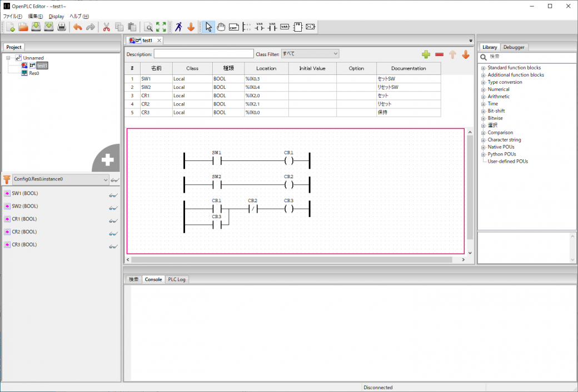The width and height of the screenshot is (578, 392).
Task: Click the add function block tool
Action: click(298, 27)
